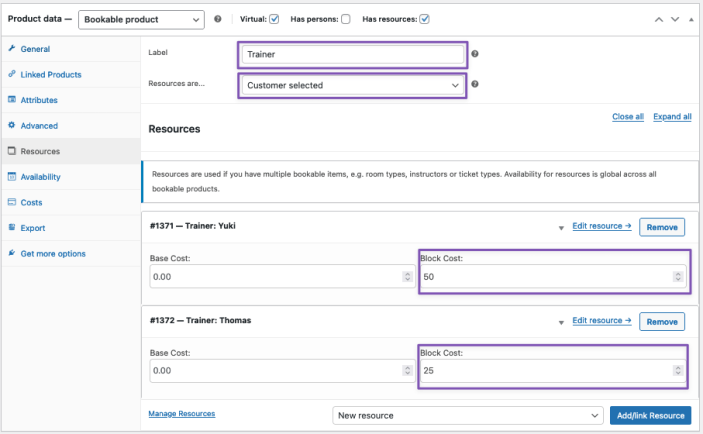This screenshot has width=703, height=434.
Task: Uncheck the Virtual checkbox
Action: (x=274, y=19)
